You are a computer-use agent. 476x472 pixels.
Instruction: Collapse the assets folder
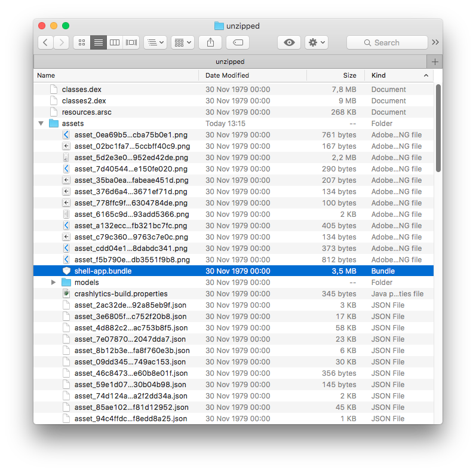click(41, 123)
